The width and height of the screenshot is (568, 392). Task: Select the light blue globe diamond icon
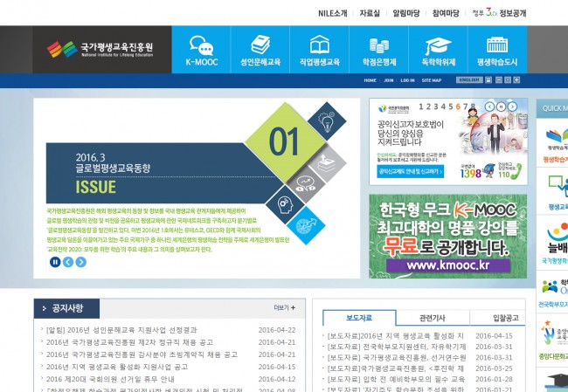306,225
